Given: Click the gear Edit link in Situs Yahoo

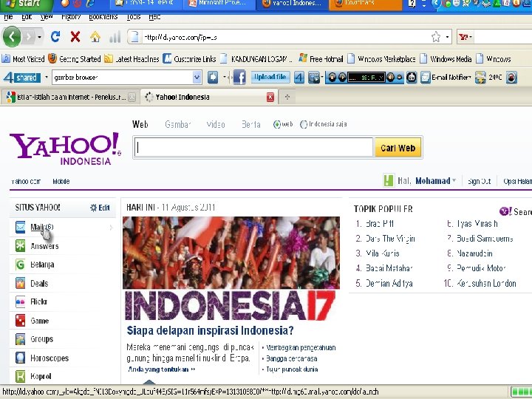Looking at the screenshot, I should pyautogui.click(x=100, y=208).
